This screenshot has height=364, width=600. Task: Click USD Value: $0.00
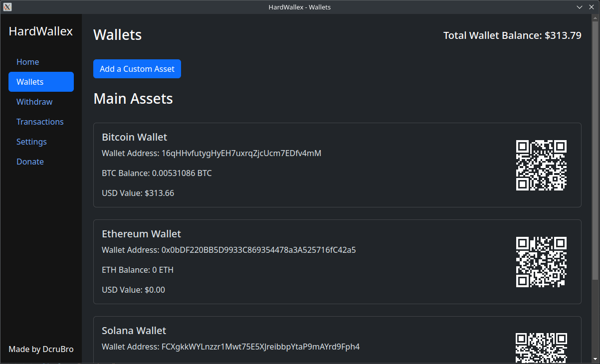pyautogui.click(x=133, y=290)
